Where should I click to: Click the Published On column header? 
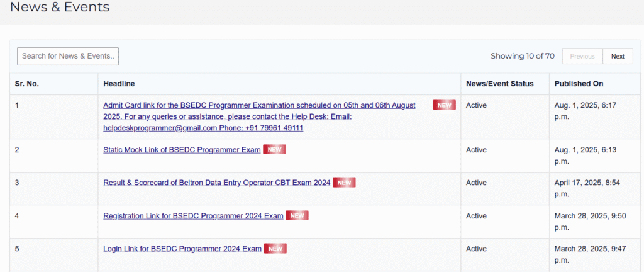click(579, 84)
